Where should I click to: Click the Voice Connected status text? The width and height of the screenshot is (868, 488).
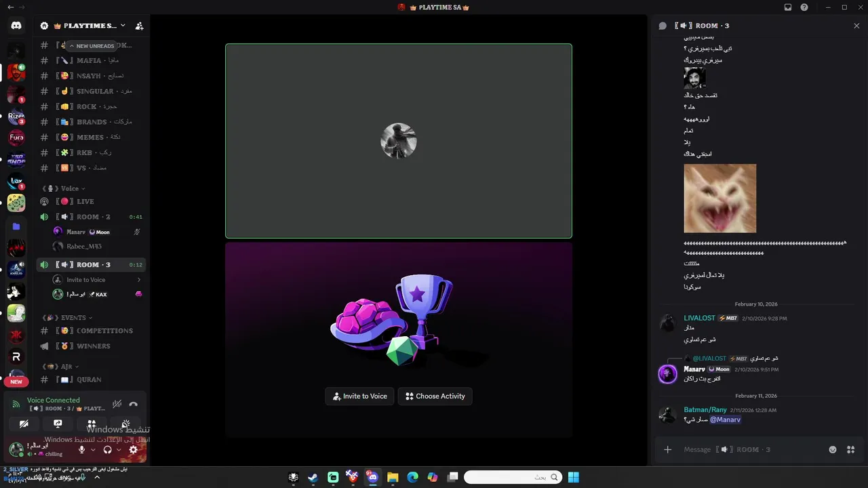(54, 401)
